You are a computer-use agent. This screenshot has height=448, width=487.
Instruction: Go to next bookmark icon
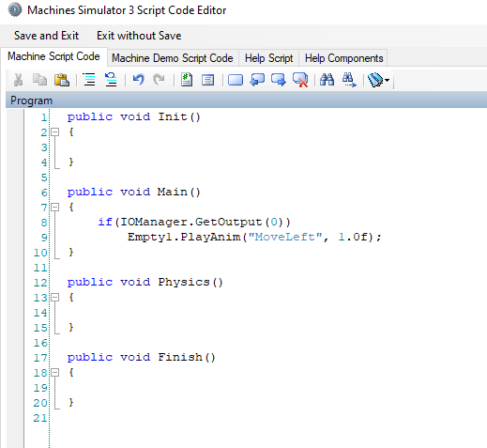tap(279, 80)
